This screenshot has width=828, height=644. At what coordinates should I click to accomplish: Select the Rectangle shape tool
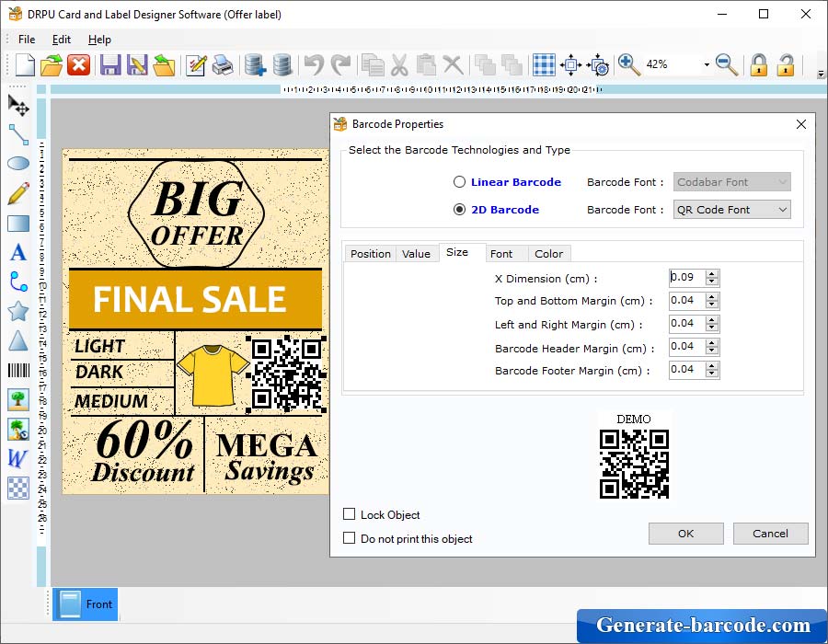click(18, 224)
